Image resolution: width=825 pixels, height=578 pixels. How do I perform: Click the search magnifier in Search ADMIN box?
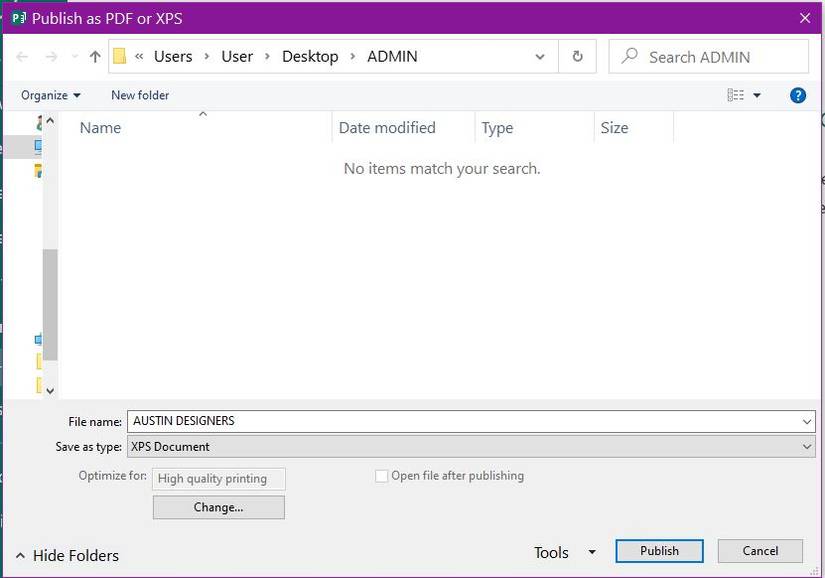(x=629, y=56)
